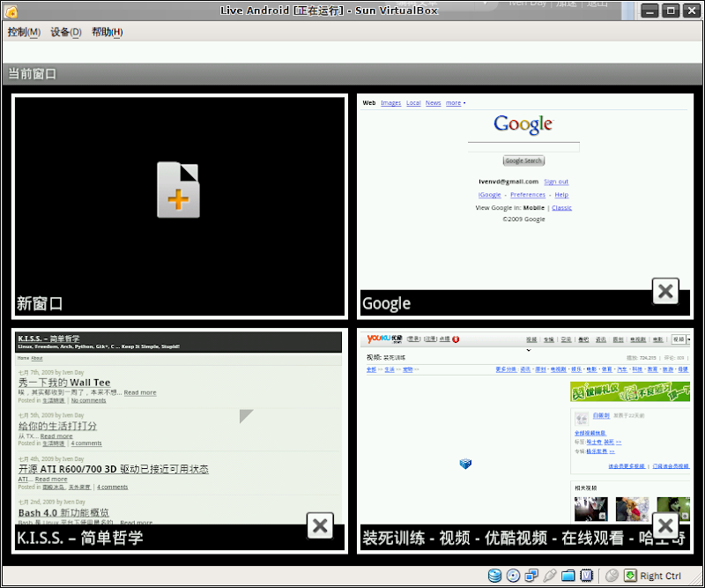Open the Google Preferences link
The height and width of the screenshot is (588, 705).
pyautogui.click(x=527, y=195)
